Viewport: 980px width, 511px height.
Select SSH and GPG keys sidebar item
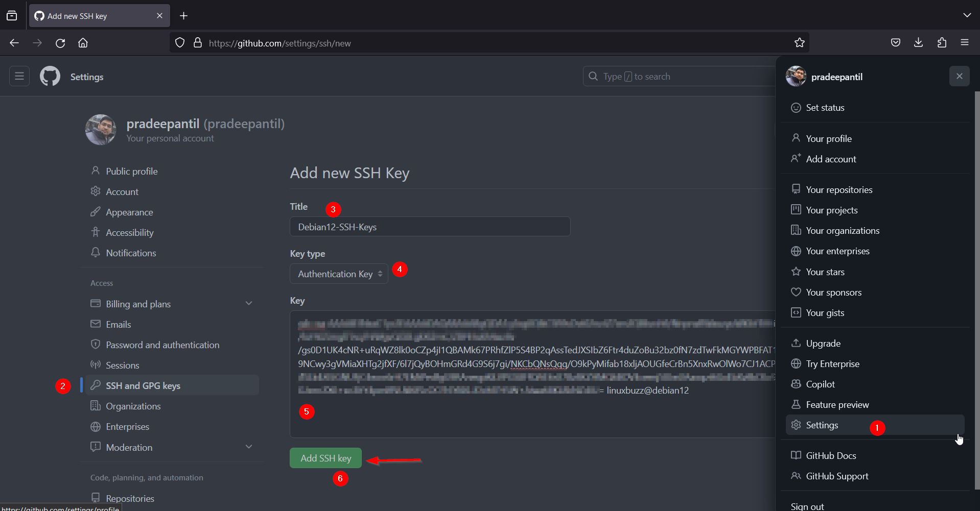point(172,385)
